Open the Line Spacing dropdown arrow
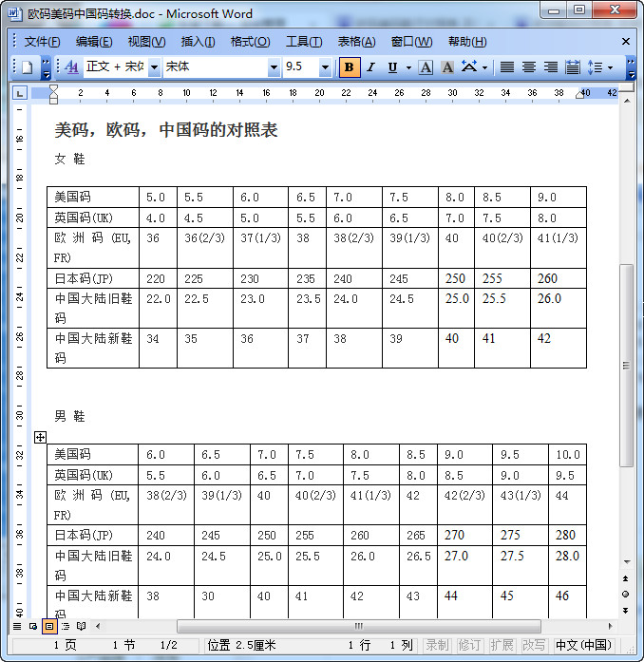Image resolution: width=644 pixels, height=662 pixels. (610, 67)
